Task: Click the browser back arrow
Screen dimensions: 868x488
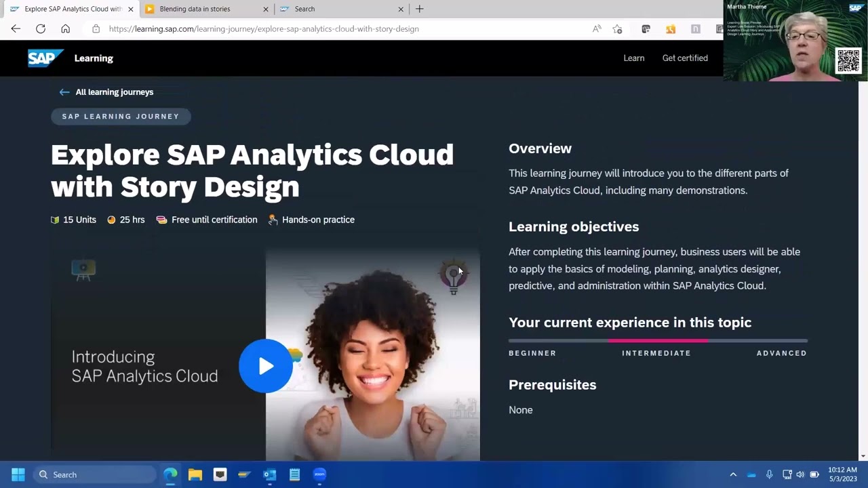Action: point(16,28)
